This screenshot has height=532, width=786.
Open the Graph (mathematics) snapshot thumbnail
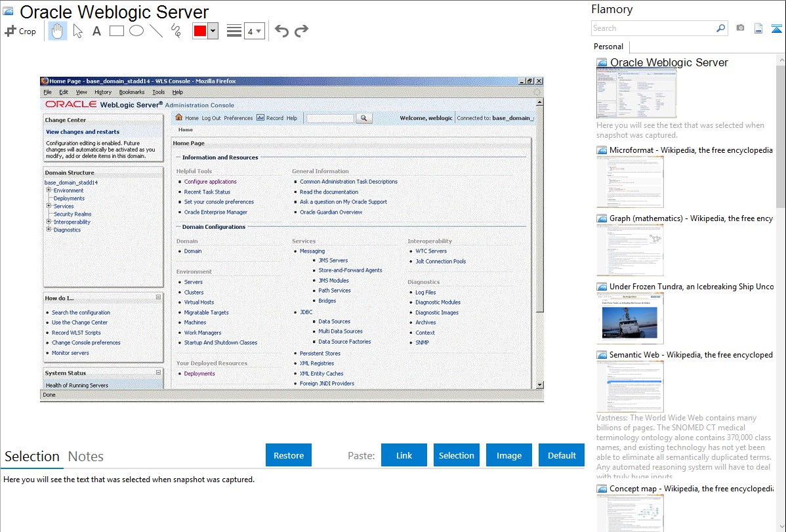(x=630, y=250)
